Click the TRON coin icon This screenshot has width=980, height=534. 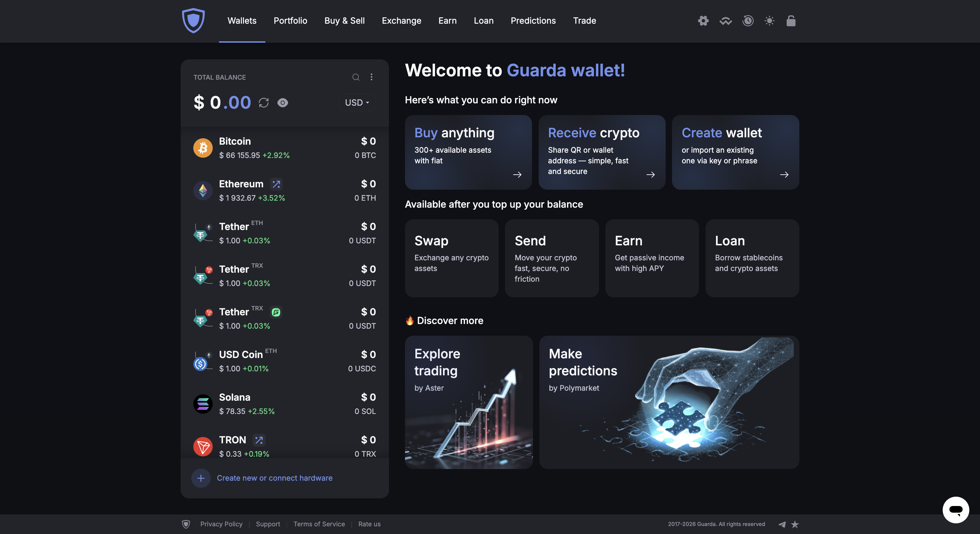click(x=203, y=447)
